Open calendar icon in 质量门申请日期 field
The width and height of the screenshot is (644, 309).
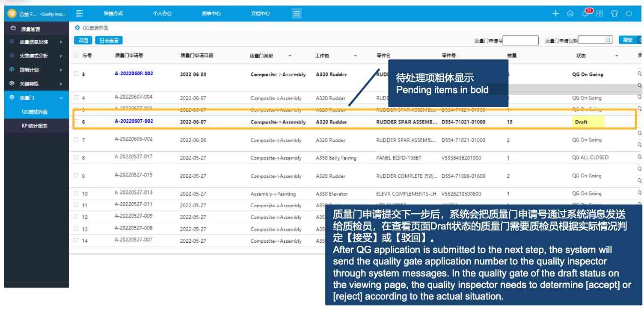click(608, 40)
